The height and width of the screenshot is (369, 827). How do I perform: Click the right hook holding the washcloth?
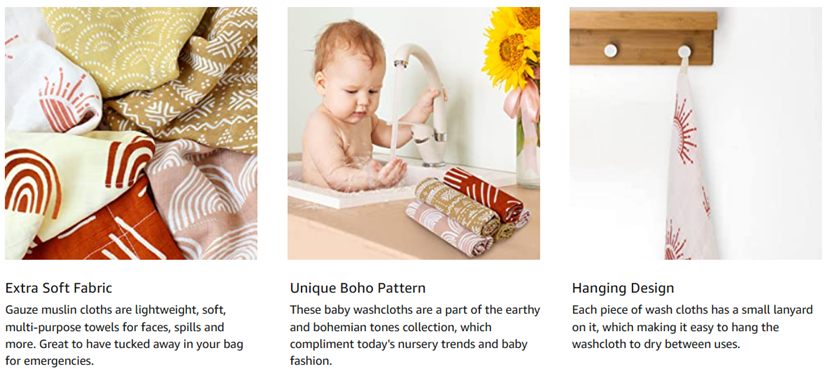point(684,52)
